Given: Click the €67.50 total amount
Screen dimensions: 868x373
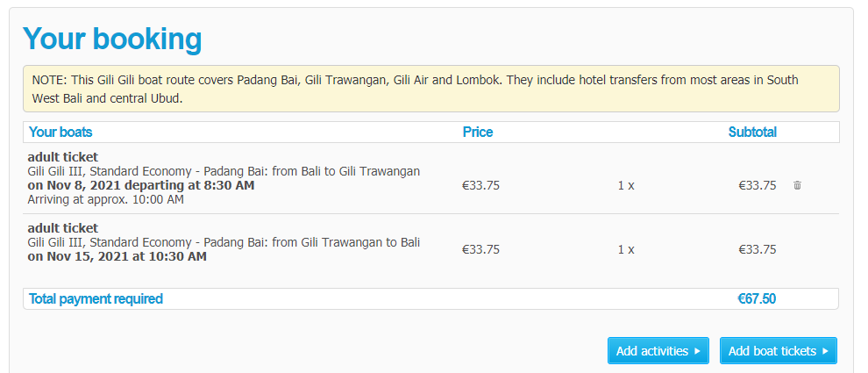Looking at the screenshot, I should (x=757, y=299).
